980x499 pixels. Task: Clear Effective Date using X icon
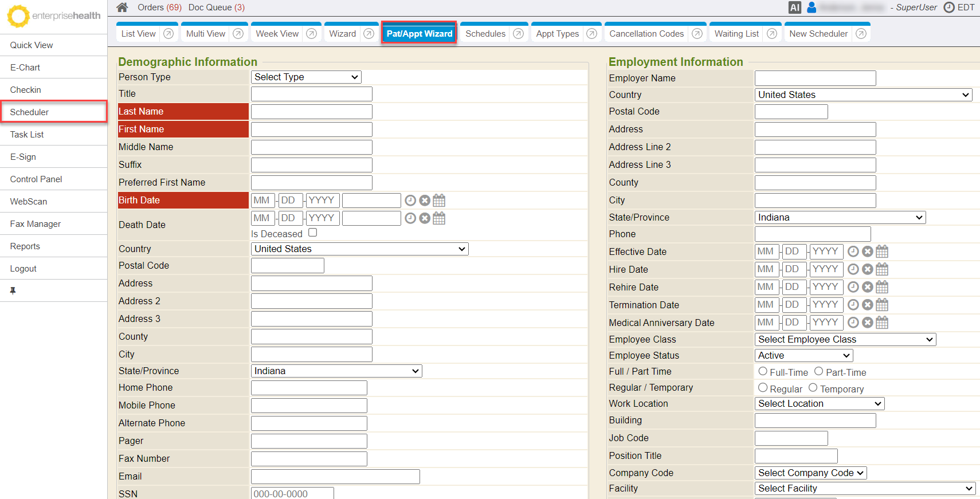868,252
